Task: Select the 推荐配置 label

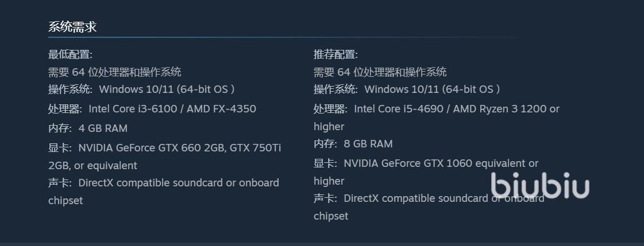Action: click(336, 54)
